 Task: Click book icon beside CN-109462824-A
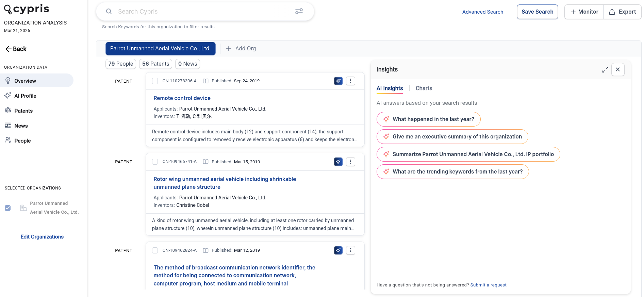click(x=205, y=250)
